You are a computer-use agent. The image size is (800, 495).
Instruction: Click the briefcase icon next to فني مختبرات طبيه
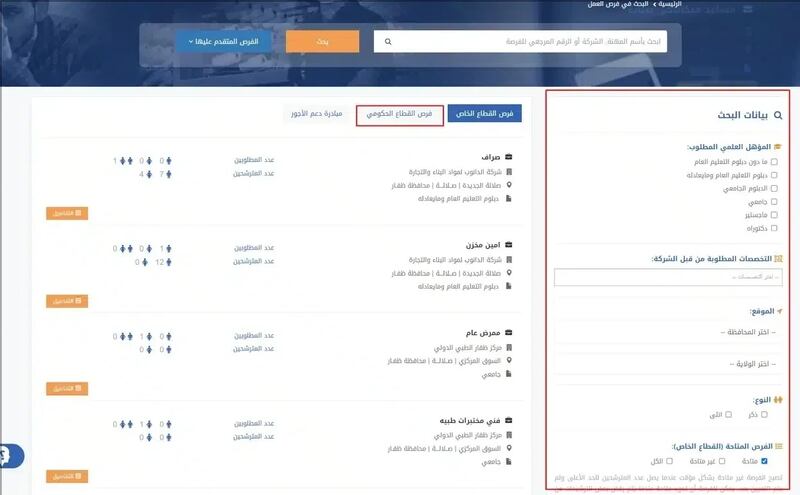tap(508, 420)
